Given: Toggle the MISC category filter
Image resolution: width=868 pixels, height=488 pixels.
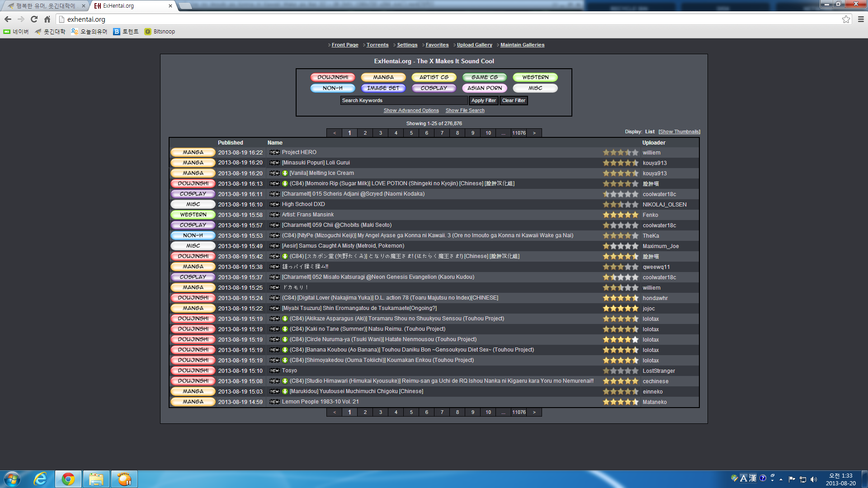Looking at the screenshot, I should [x=535, y=88].
